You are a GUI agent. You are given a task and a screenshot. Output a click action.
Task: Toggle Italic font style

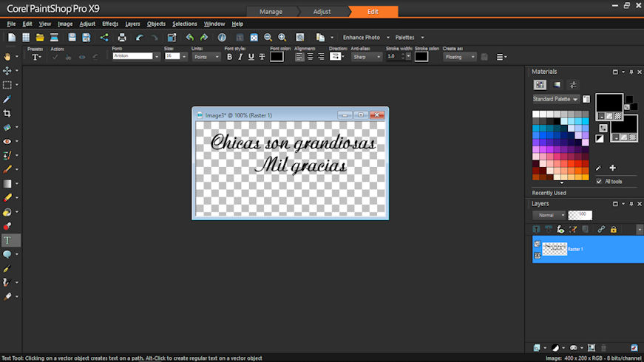point(240,57)
